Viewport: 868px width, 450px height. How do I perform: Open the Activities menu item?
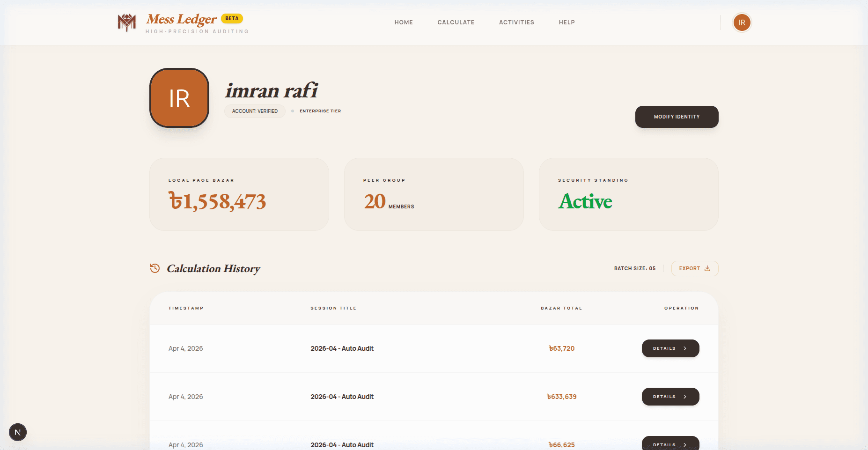(x=516, y=22)
